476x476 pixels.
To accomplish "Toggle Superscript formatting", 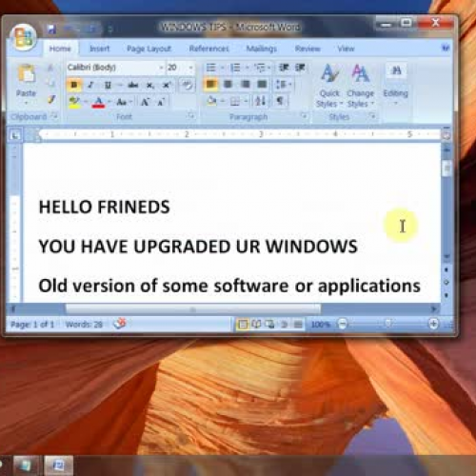I will click(x=167, y=85).
